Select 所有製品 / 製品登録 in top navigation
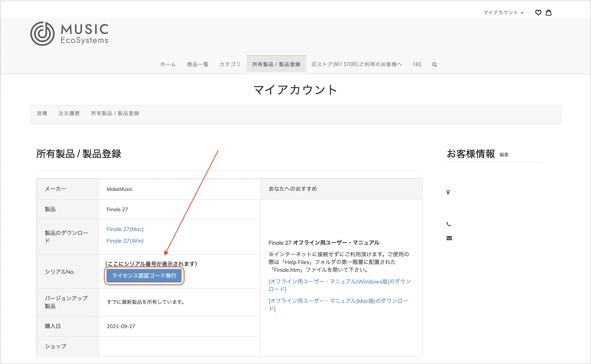 tap(276, 64)
